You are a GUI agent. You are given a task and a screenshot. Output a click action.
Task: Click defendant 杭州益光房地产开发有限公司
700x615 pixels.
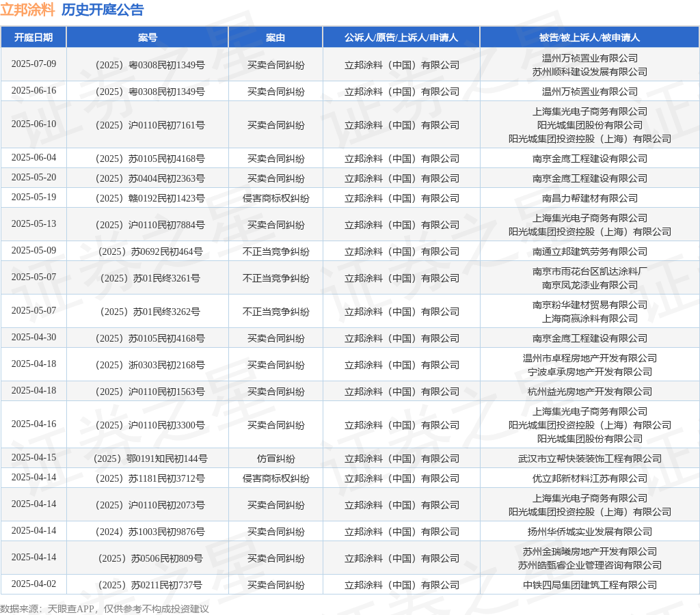(x=590, y=392)
